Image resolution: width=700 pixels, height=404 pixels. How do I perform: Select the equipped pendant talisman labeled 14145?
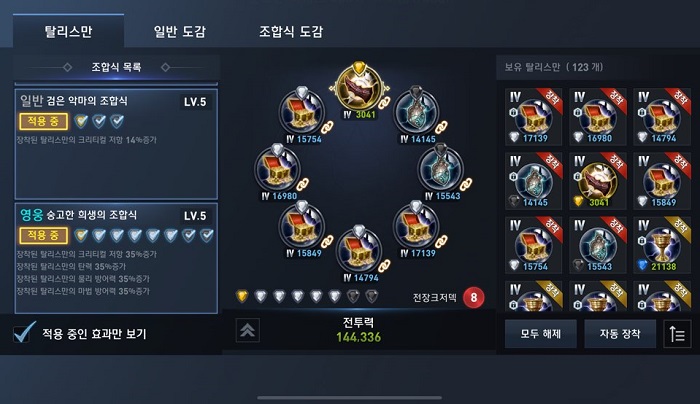pos(416,112)
